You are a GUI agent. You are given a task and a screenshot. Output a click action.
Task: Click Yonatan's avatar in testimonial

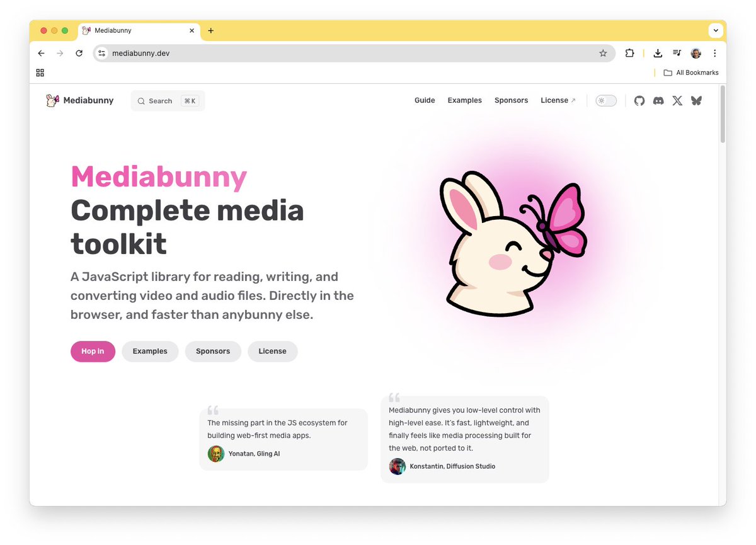pyautogui.click(x=216, y=454)
